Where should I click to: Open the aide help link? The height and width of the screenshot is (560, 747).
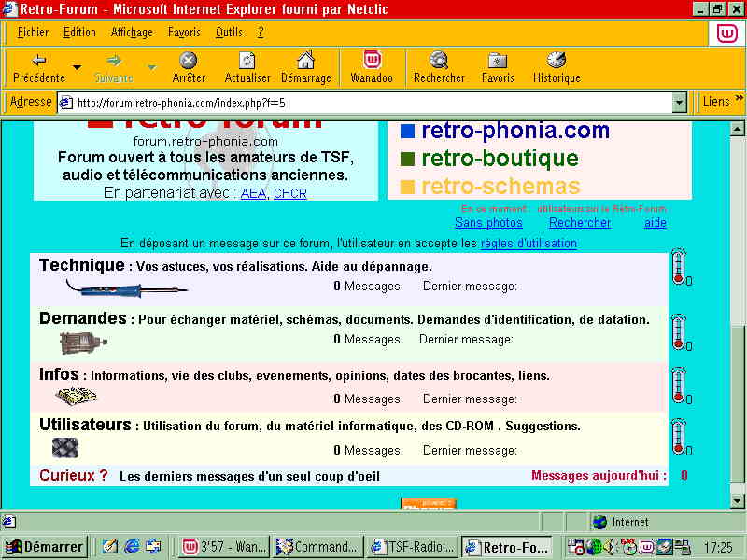[x=655, y=222]
